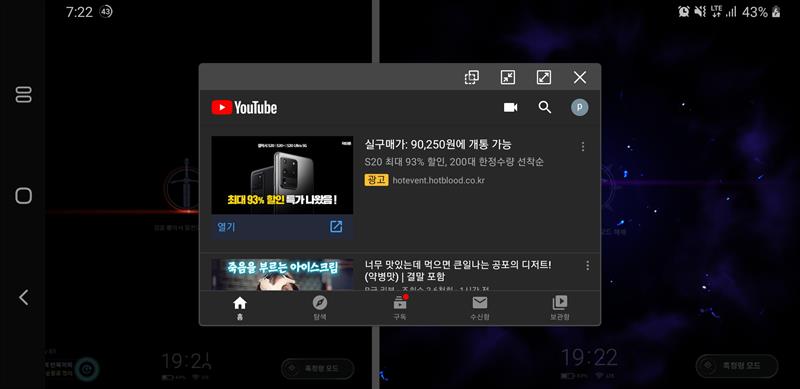Open three-dot menu on ice cream video
The height and width of the screenshot is (389, 800).
587,265
